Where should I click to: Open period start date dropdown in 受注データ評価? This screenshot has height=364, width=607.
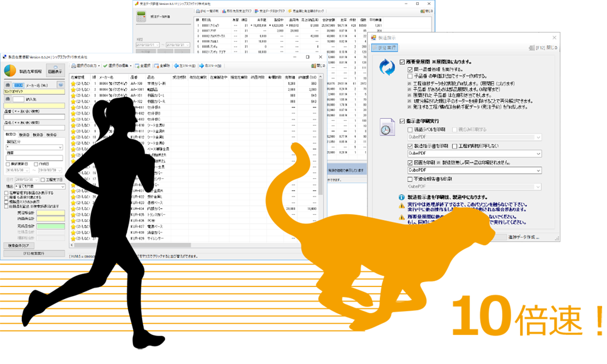point(148,45)
